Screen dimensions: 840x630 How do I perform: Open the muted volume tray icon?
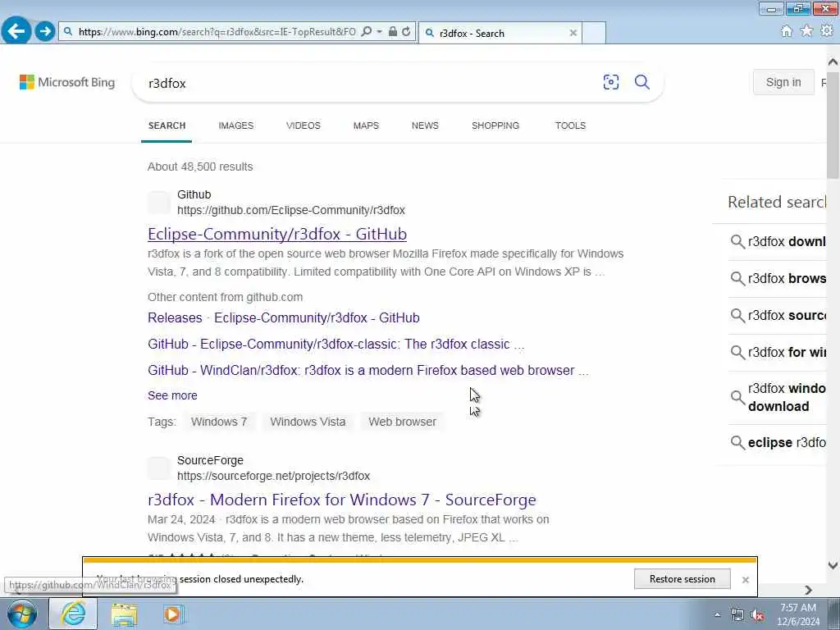coord(757,615)
